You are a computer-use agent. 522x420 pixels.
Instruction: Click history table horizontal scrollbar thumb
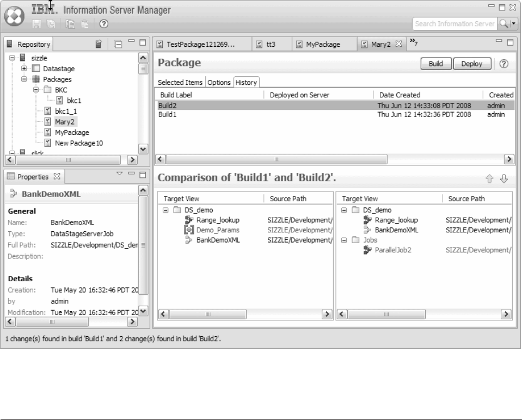click(277, 159)
